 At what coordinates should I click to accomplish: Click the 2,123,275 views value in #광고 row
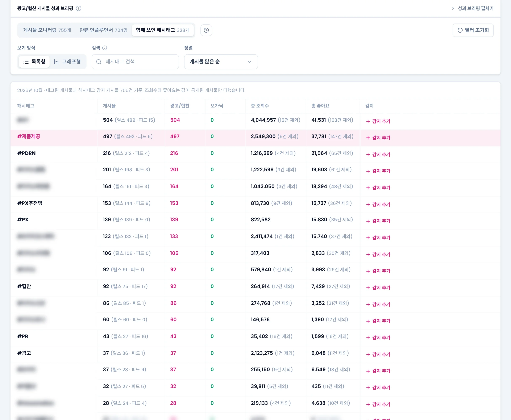[262, 353]
